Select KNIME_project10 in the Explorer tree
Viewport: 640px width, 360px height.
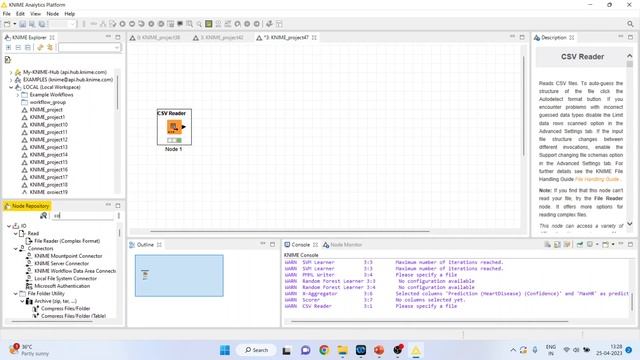point(49,124)
